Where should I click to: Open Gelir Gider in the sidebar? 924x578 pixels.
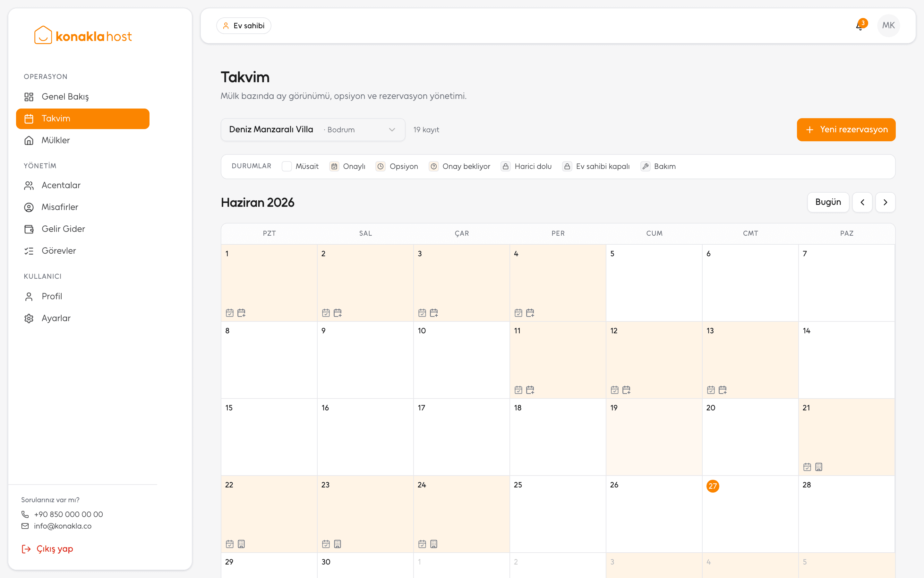click(82, 229)
